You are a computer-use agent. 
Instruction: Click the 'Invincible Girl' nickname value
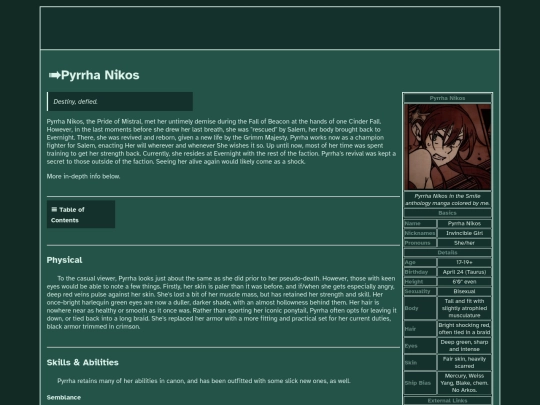click(x=464, y=233)
